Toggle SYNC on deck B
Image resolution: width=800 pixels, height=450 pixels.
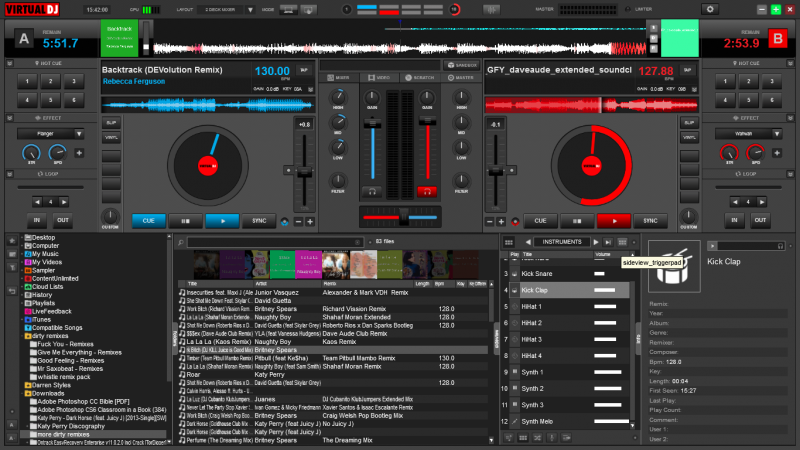[650, 221]
